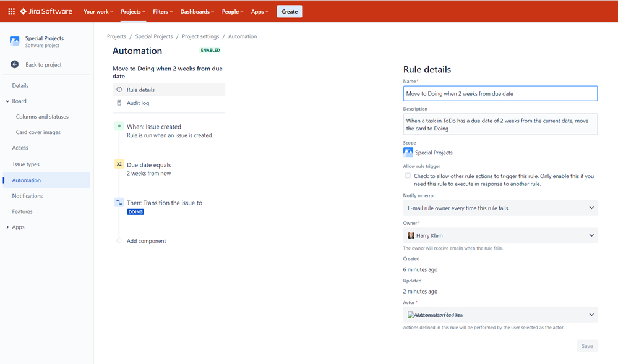
Task: Select Then: Transition the issue to
Action: click(165, 203)
